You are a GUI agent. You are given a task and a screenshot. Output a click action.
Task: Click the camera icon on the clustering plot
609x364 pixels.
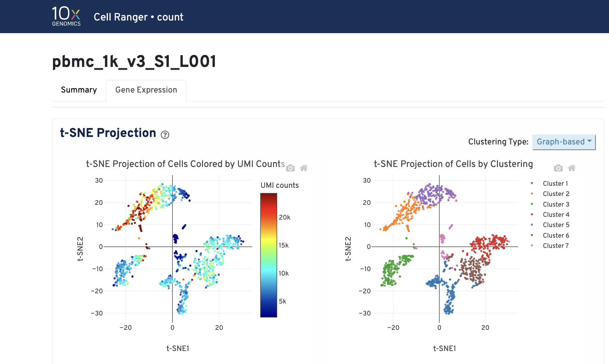coord(558,168)
